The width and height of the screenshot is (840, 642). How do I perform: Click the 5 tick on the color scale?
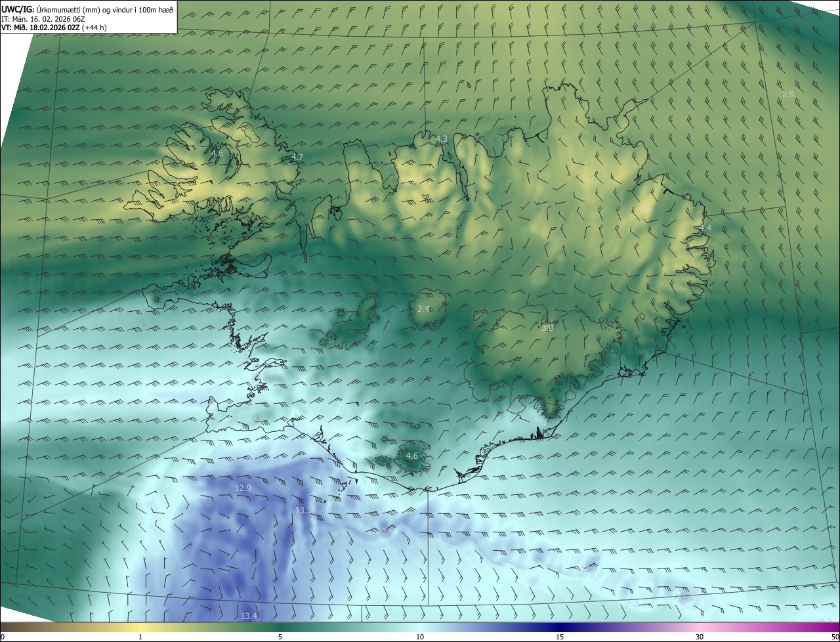[280, 637]
